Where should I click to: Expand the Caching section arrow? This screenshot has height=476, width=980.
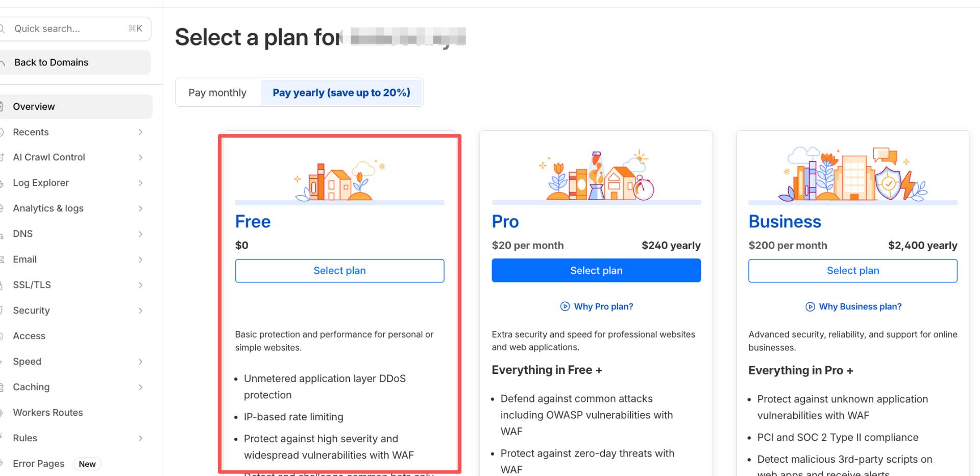[140, 387]
